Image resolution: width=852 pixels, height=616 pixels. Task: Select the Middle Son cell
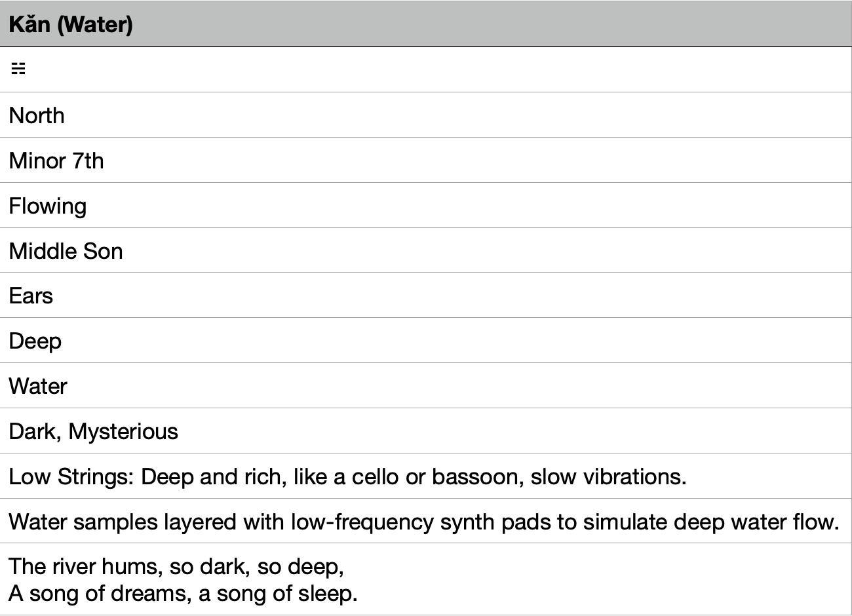(66, 251)
